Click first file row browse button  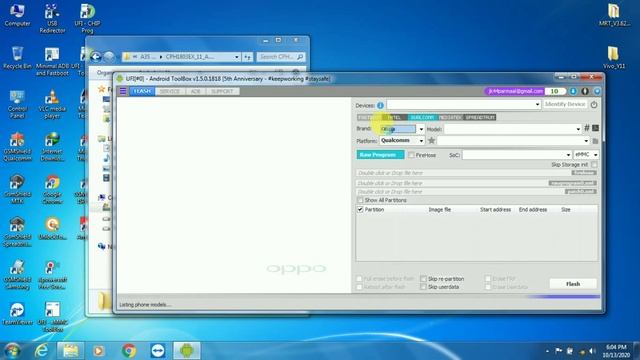[x=584, y=173]
